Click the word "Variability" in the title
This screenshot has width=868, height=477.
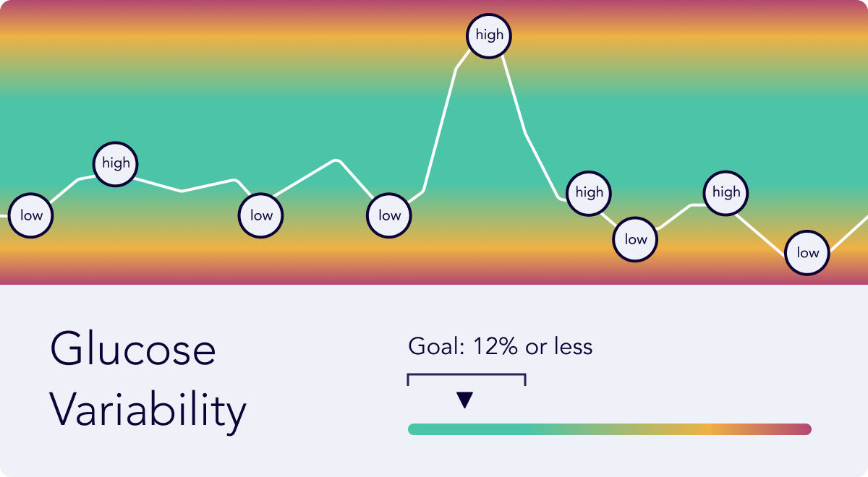point(148,411)
